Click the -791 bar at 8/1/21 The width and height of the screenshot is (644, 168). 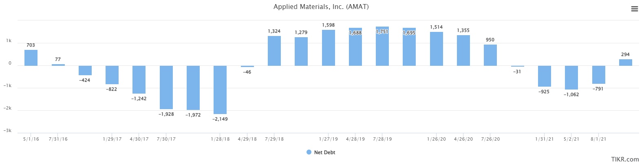(x=598, y=74)
